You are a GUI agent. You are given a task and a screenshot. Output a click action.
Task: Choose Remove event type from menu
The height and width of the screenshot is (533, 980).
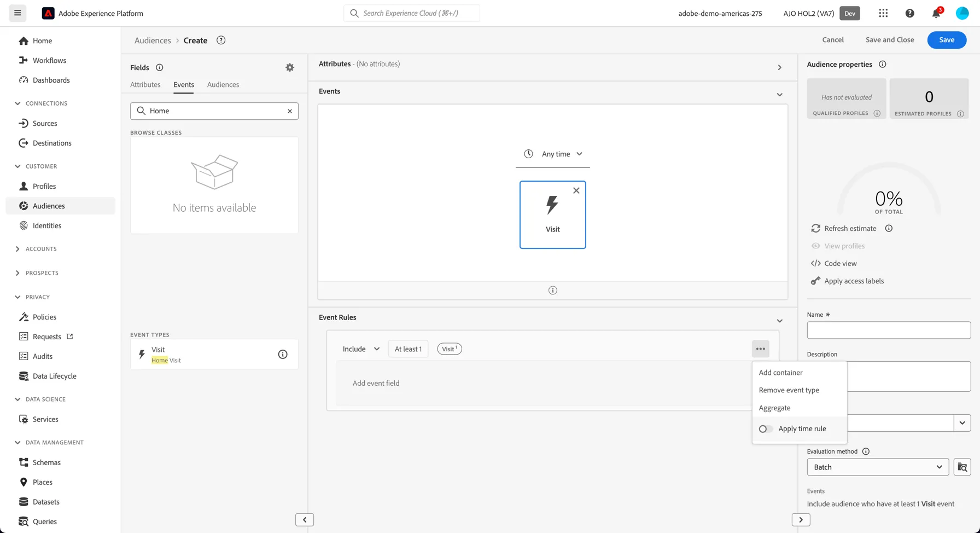tap(789, 390)
